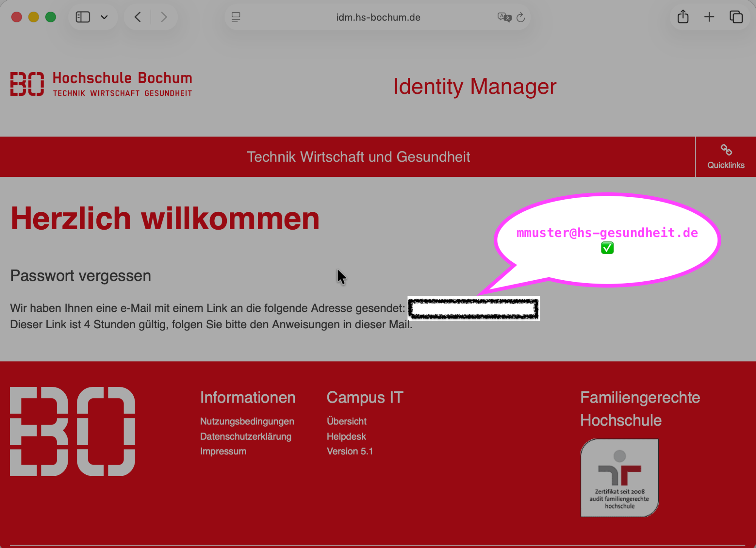Show the tab overview icon

click(736, 17)
